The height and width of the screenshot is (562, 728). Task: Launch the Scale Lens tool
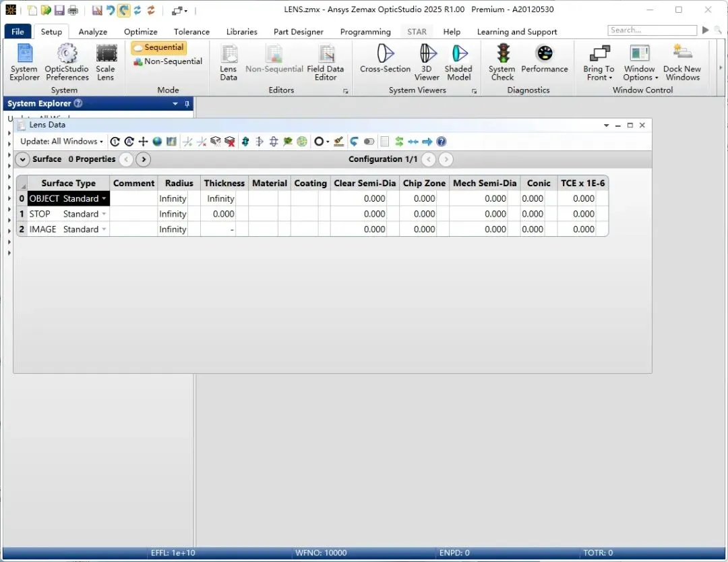[106, 62]
